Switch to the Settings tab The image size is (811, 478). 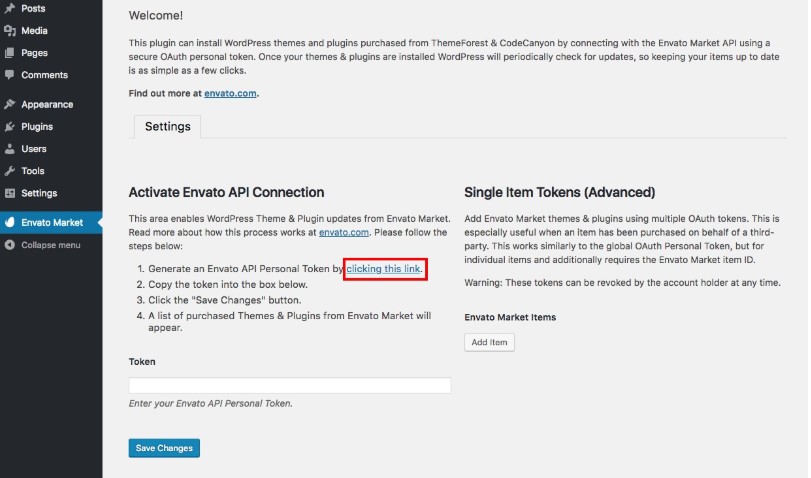click(168, 127)
